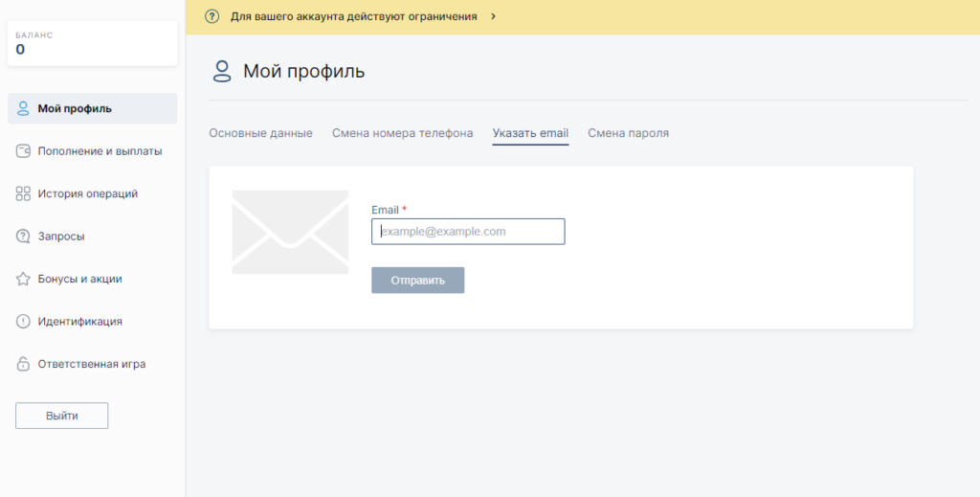Click the Мой профиль page heading
The height and width of the screenshot is (497, 980).
(x=303, y=71)
